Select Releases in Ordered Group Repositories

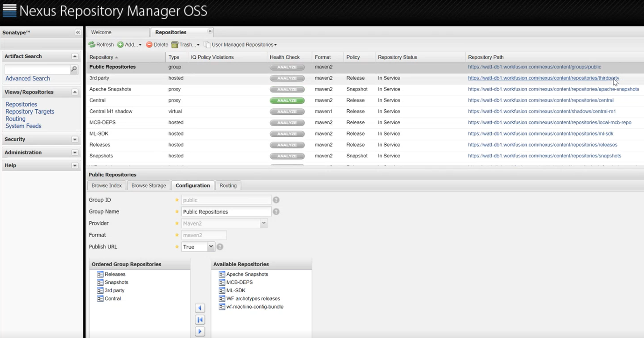pyautogui.click(x=115, y=274)
